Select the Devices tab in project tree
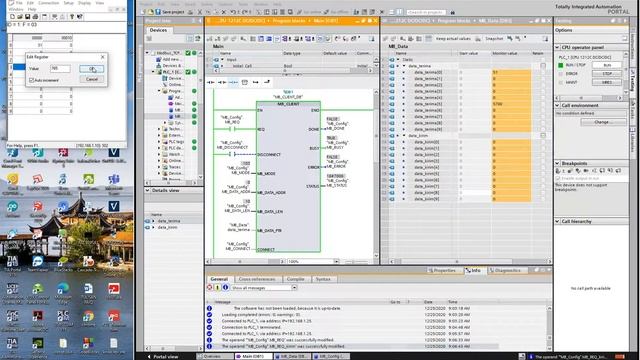The width and height of the screenshot is (640, 360). [x=158, y=30]
